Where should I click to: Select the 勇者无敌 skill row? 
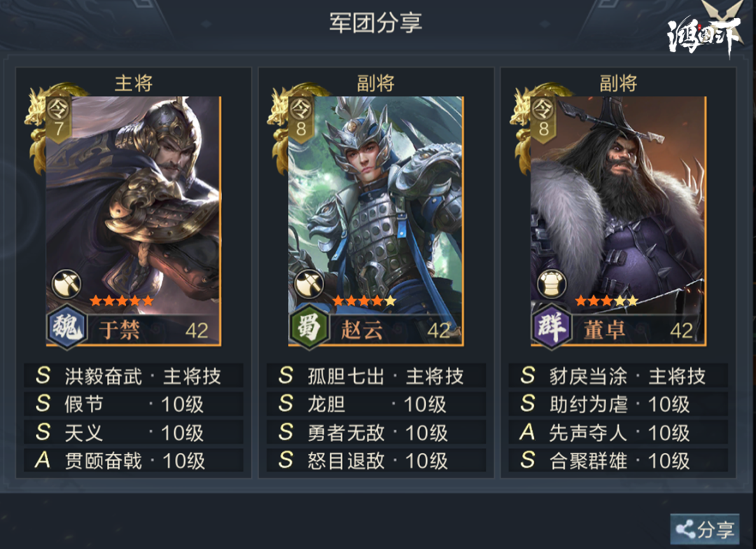pos(376,432)
